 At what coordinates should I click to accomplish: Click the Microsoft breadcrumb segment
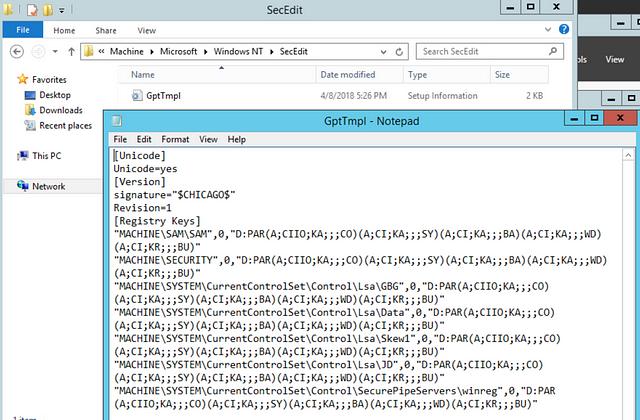[x=178, y=51]
